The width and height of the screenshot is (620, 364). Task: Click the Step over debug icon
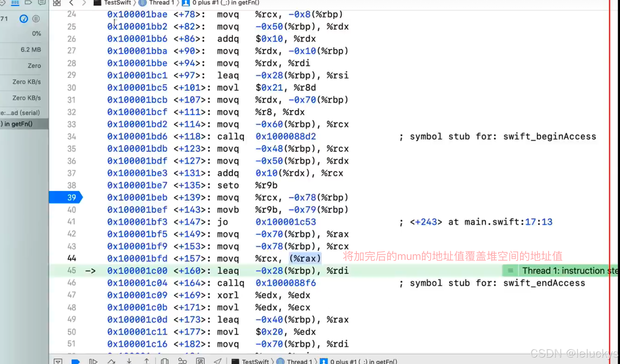(x=111, y=361)
